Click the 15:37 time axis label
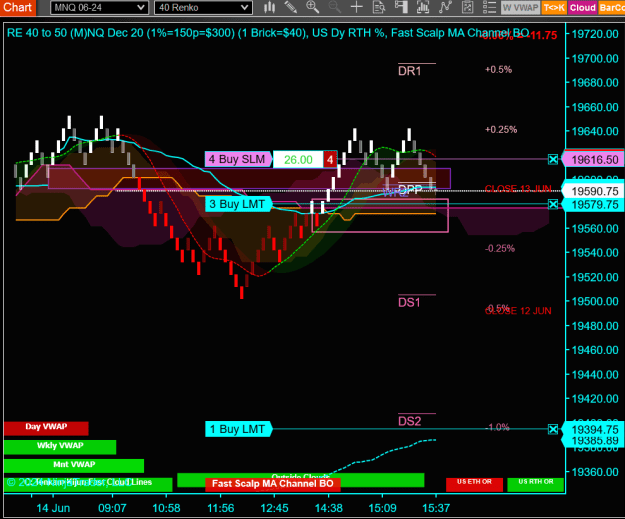 click(436, 509)
